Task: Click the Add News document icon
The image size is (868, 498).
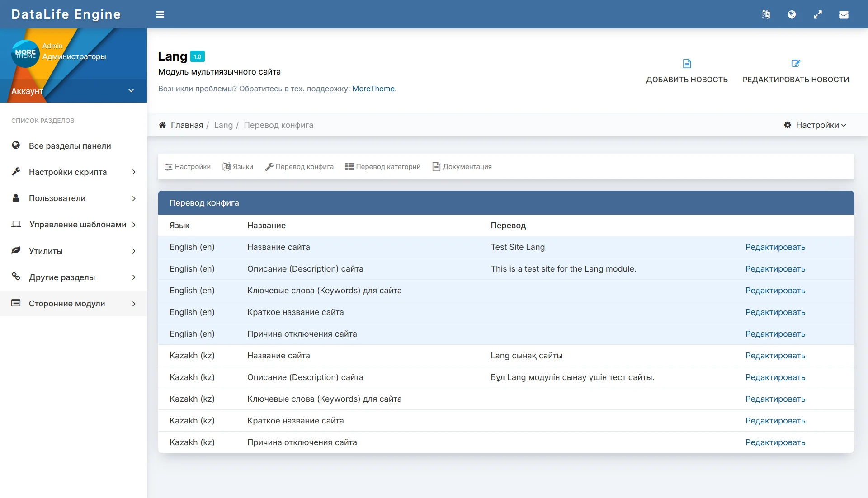Action: coord(687,64)
